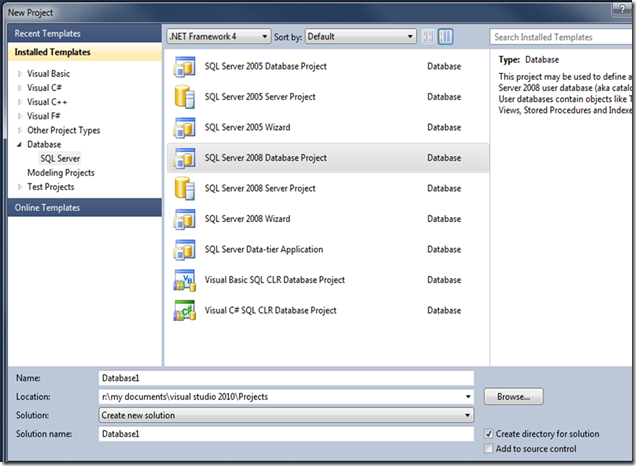Click the Name field containing Database1
Viewport: 636px width, 466px height.
(x=286, y=378)
